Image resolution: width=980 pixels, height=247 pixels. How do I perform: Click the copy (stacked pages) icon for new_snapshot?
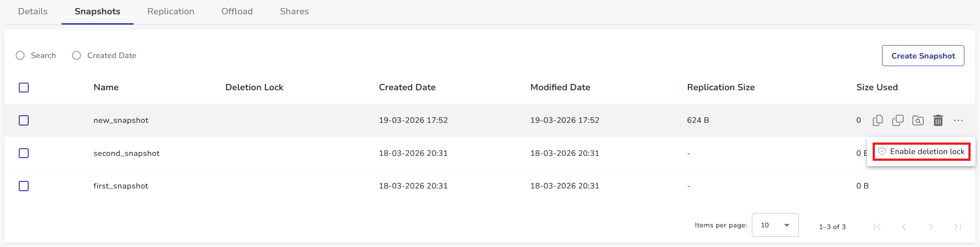point(878,120)
